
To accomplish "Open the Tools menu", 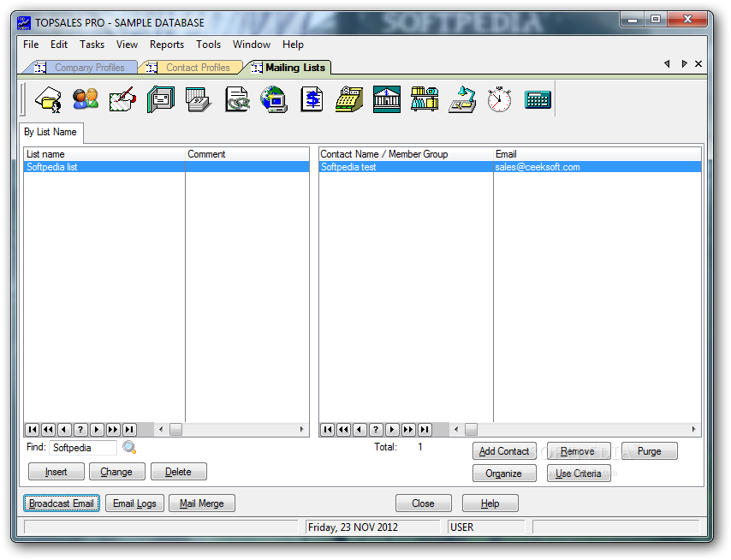I will pyautogui.click(x=208, y=45).
